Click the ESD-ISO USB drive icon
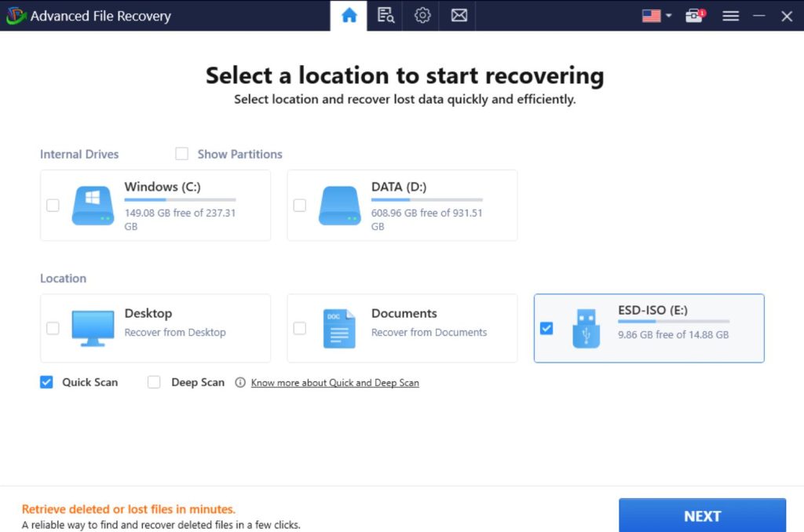The width and height of the screenshot is (804, 532). (586, 329)
